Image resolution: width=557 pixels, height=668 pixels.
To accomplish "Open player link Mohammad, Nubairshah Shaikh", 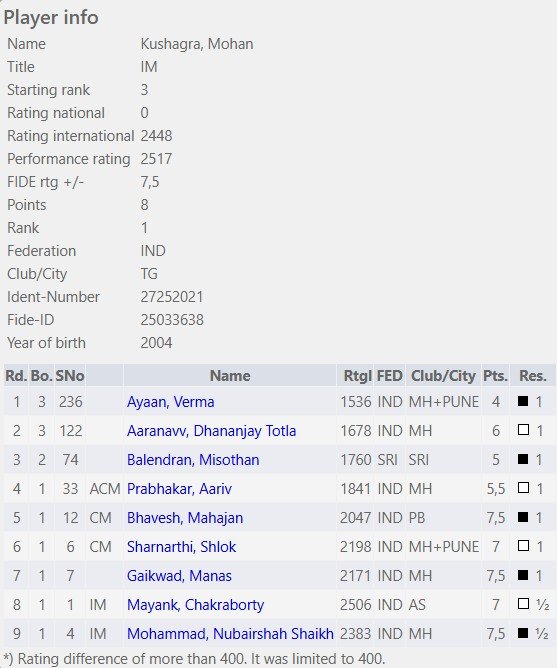I will pos(230,633).
